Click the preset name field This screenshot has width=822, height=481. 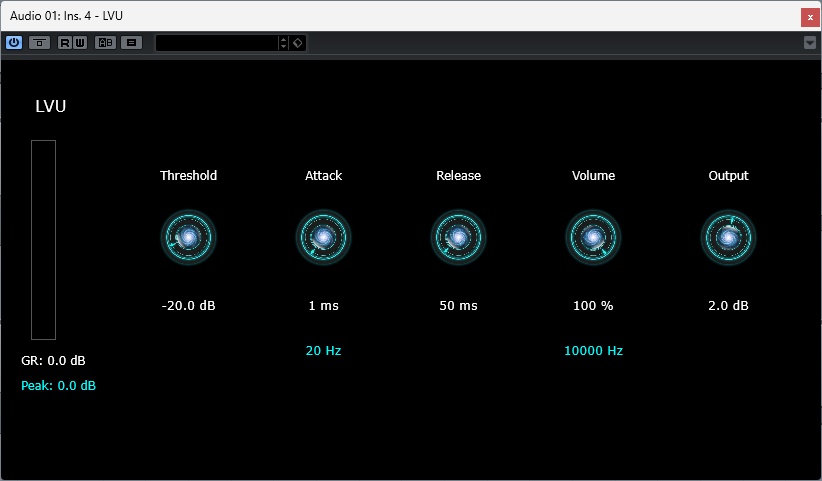[217, 43]
